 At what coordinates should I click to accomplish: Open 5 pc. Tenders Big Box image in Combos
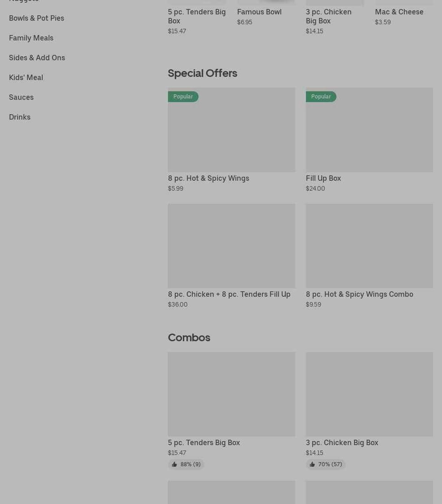[231, 394]
